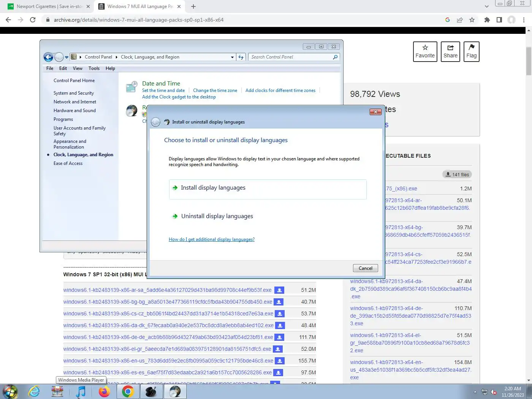The width and height of the screenshot is (532, 399).
Task: Open File menu in Control Panel
Action: click(50, 68)
